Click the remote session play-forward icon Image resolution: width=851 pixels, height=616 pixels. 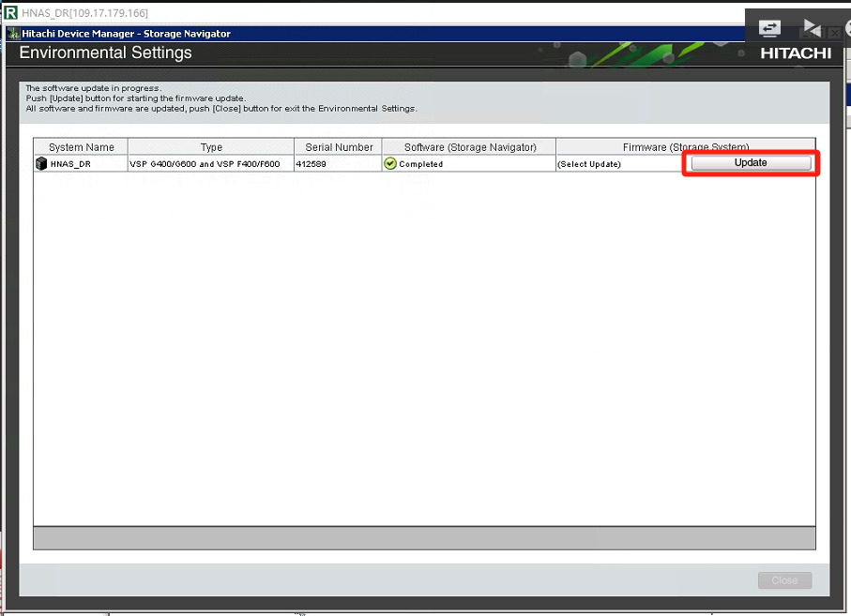(812, 27)
